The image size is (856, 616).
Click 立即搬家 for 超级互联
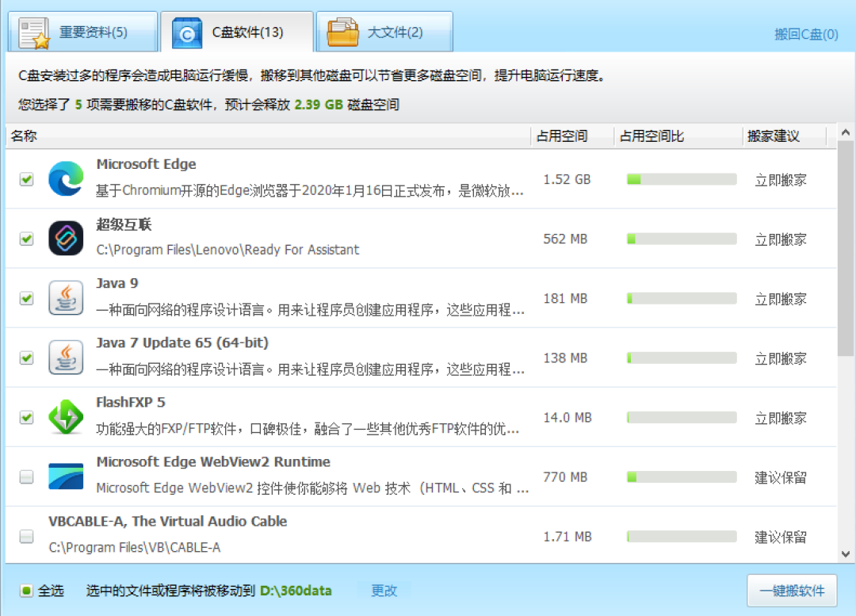pyautogui.click(x=781, y=239)
